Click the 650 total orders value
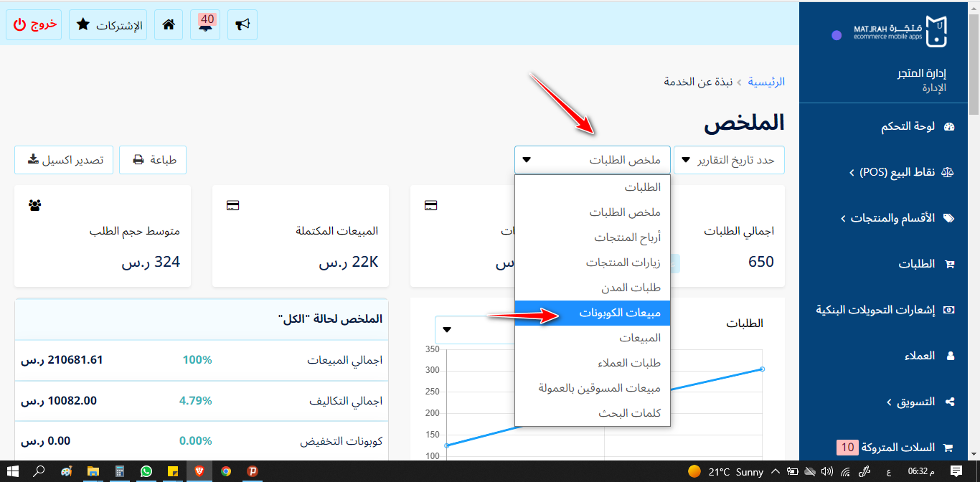The width and height of the screenshot is (980, 482). (761, 262)
